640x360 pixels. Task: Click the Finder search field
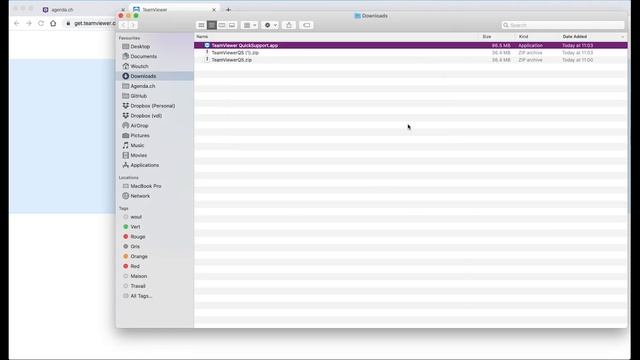click(x=563, y=25)
